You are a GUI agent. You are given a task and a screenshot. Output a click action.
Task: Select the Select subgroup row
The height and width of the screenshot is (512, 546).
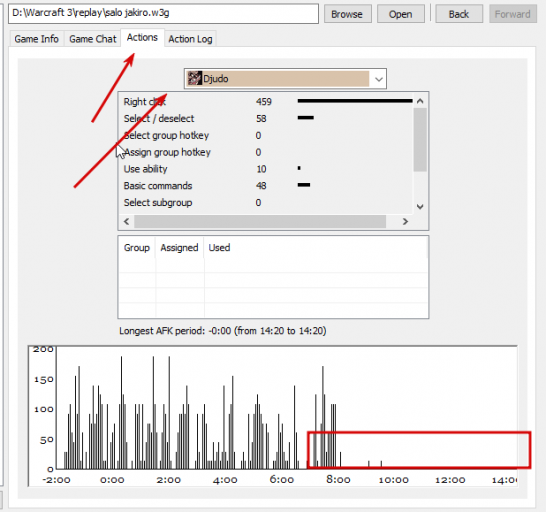(267, 203)
